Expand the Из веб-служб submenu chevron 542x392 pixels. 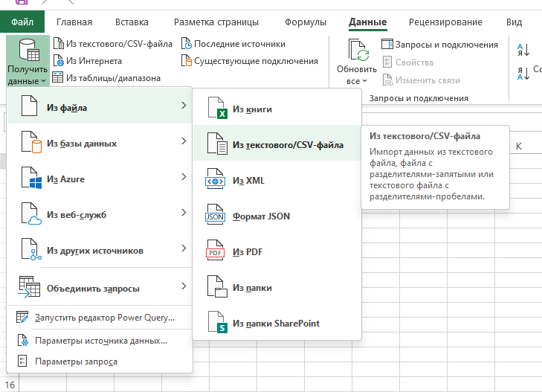click(x=184, y=212)
